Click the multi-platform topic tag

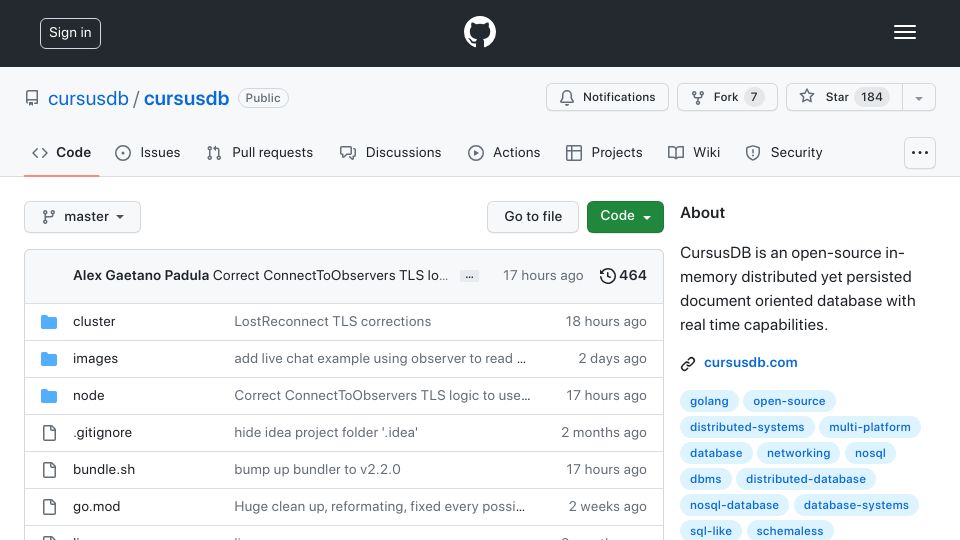869,427
